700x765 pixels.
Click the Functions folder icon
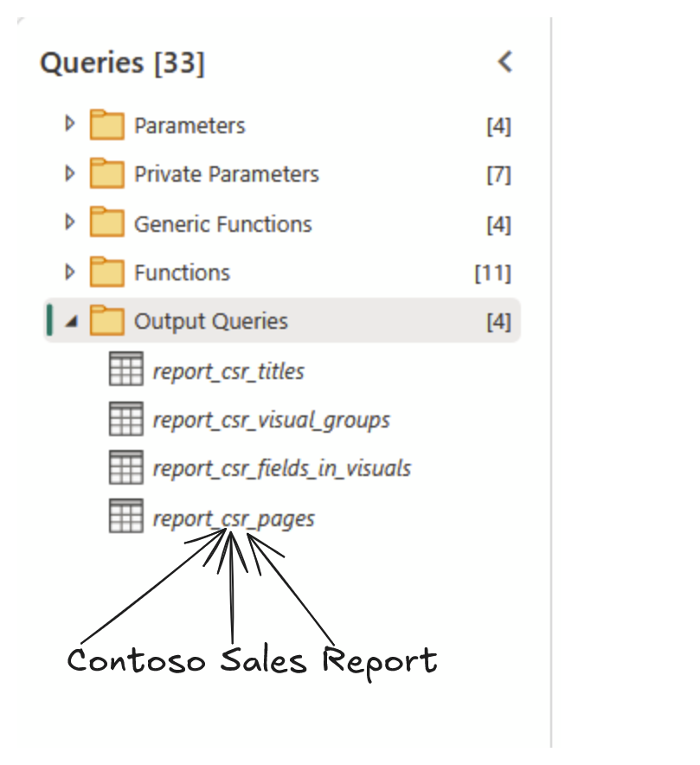click(107, 273)
